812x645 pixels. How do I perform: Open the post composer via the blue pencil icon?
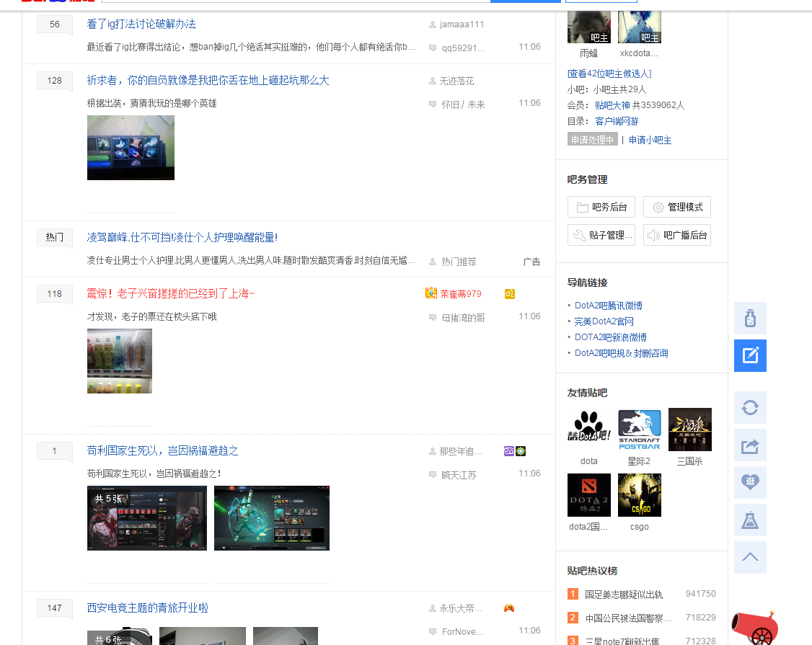pyautogui.click(x=750, y=355)
